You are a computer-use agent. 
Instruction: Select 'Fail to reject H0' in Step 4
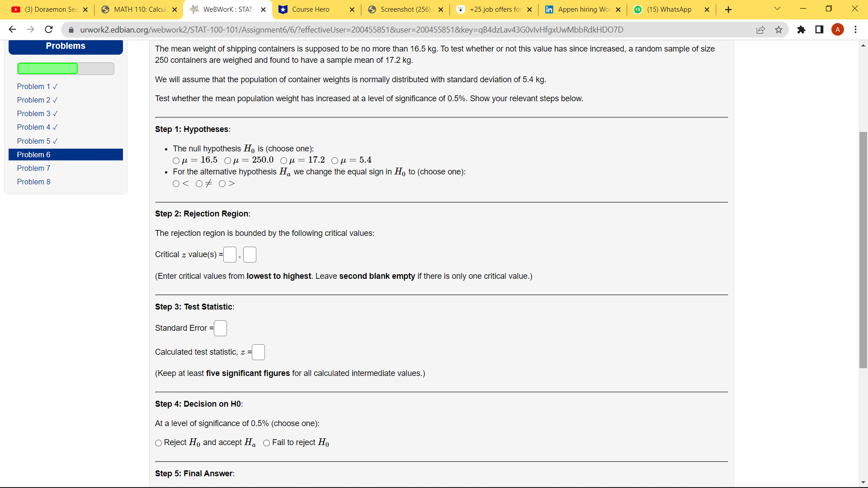[267, 443]
